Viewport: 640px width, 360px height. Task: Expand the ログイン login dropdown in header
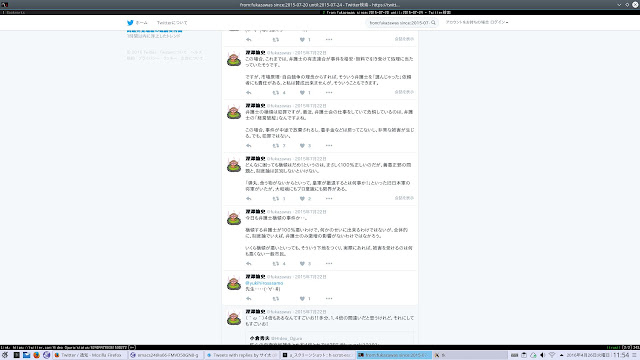tap(499, 22)
